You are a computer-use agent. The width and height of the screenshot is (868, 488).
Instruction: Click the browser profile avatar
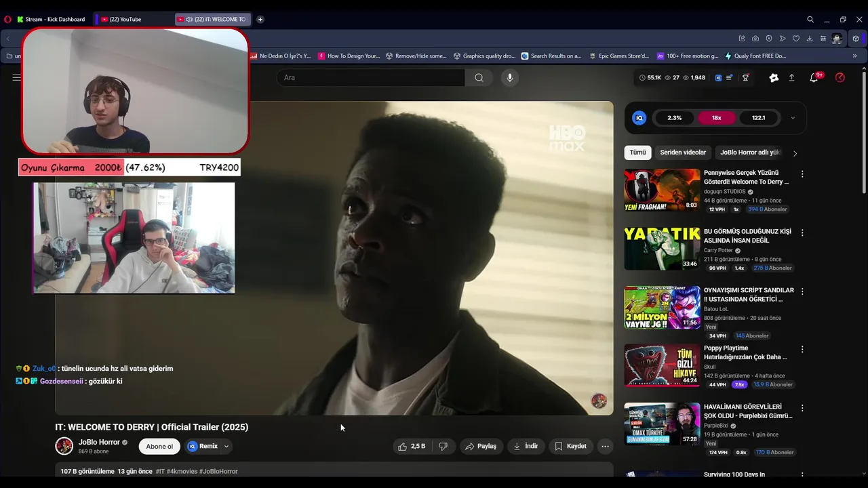pyautogui.click(x=837, y=39)
